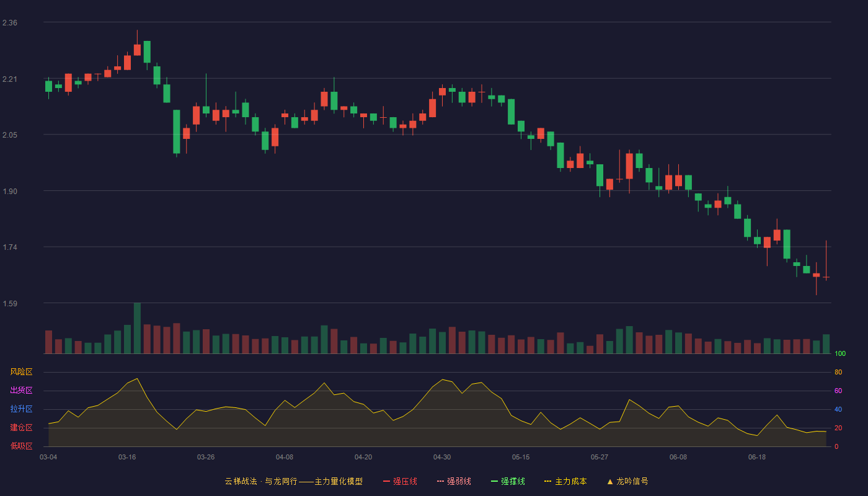The image size is (868, 496).
Task: Click the last candlestick with long upper wick
Action: click(826, 260)
